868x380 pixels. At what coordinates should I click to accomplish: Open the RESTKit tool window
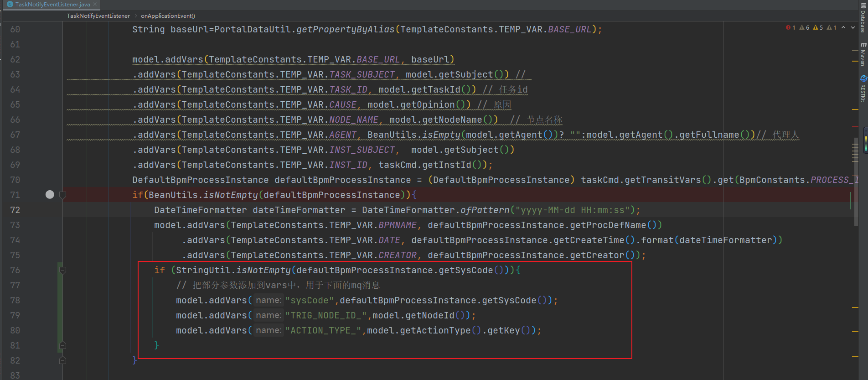[863, 89]
